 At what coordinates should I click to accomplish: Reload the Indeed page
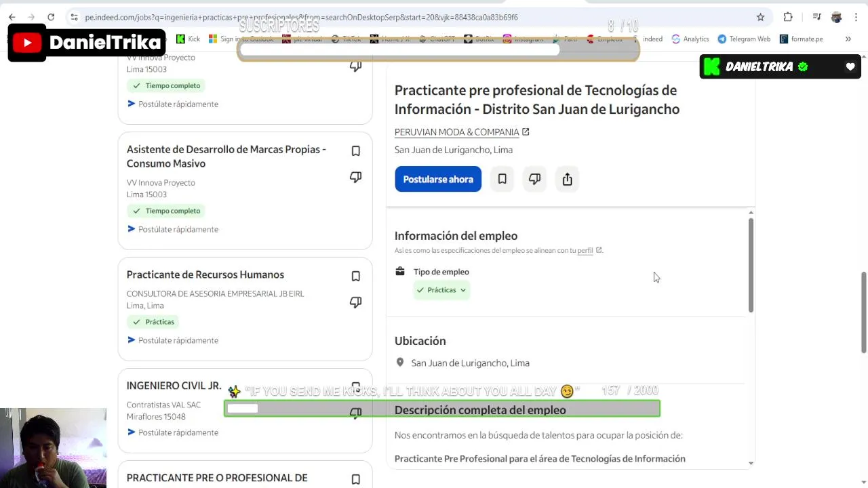pyautogui.click(x=51, y=17)
